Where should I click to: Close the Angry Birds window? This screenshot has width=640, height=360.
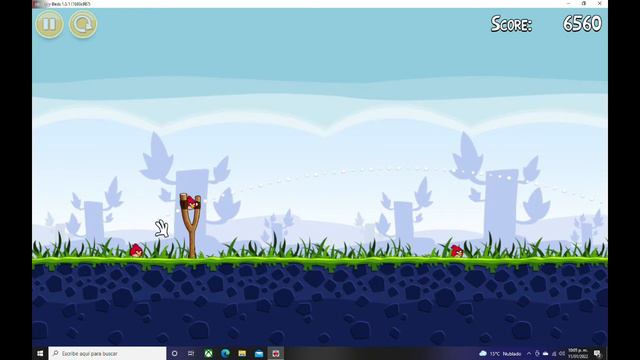[x=600, y=3]
